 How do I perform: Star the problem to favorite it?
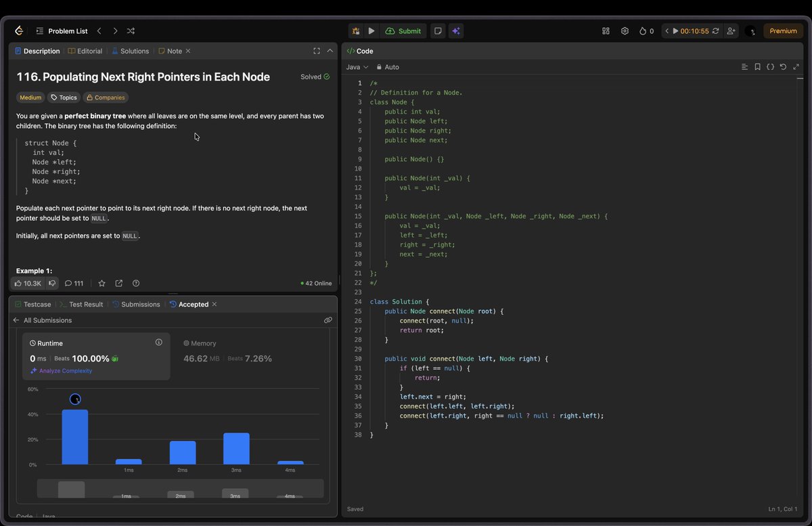coord(101,283)
